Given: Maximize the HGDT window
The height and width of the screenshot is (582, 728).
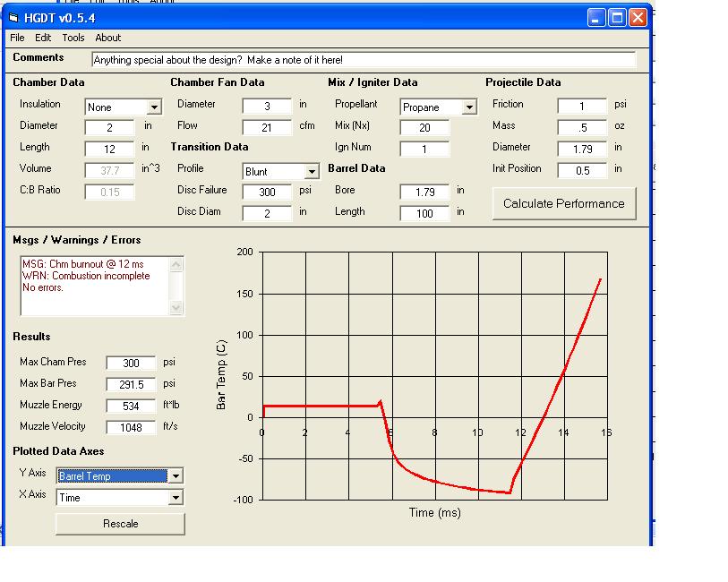Looking at the screenshot, I should click(617, 17).
